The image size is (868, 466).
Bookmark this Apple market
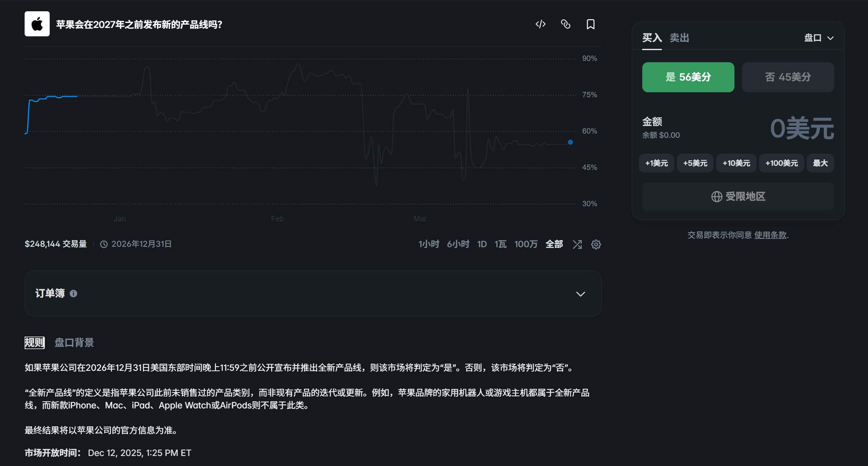coord(590,24)
